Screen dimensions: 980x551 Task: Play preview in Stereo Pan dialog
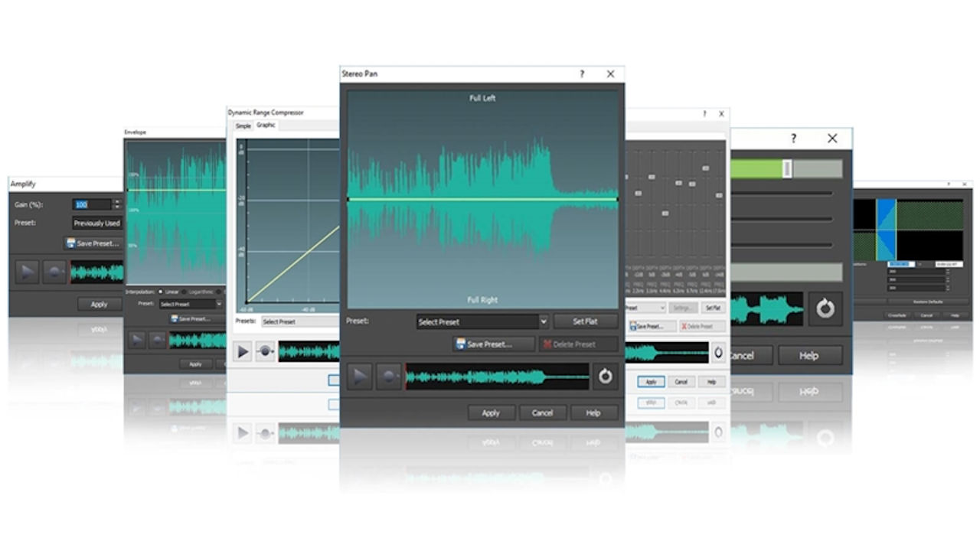tap(360, 377)
